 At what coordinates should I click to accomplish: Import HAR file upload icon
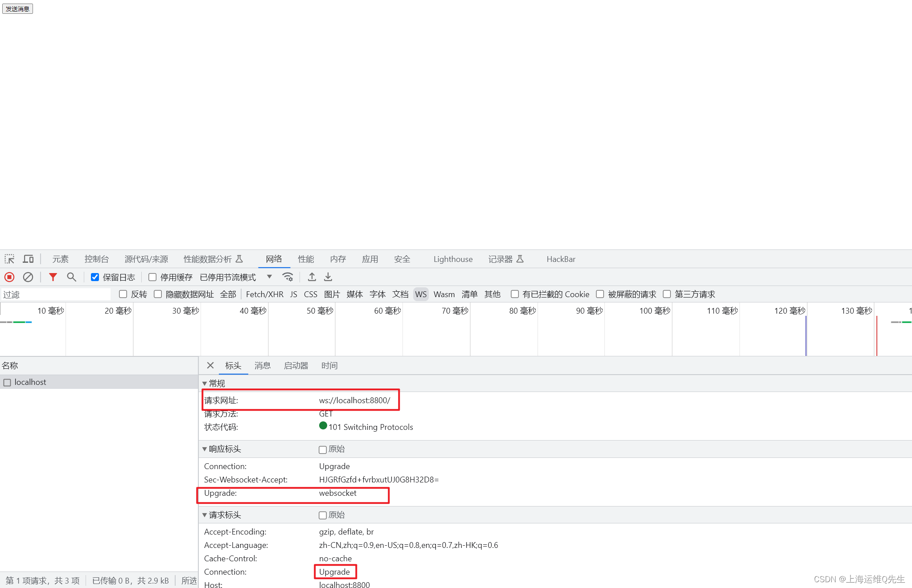(x=312, y=277)
